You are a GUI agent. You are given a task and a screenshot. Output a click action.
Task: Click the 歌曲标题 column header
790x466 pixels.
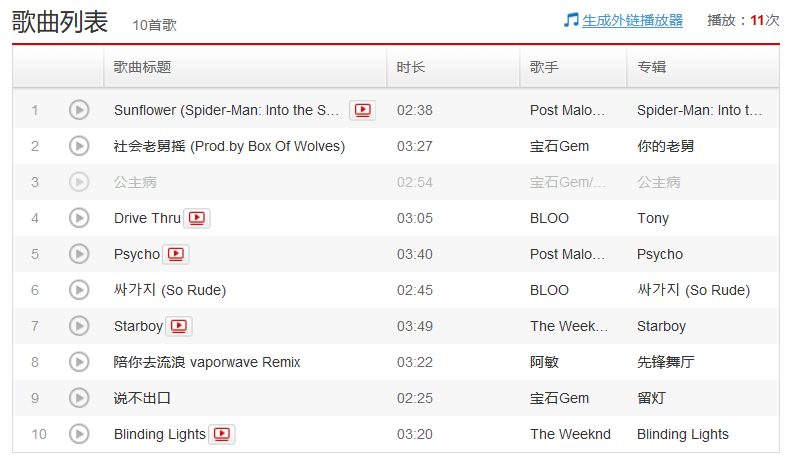tap(142, 67)
